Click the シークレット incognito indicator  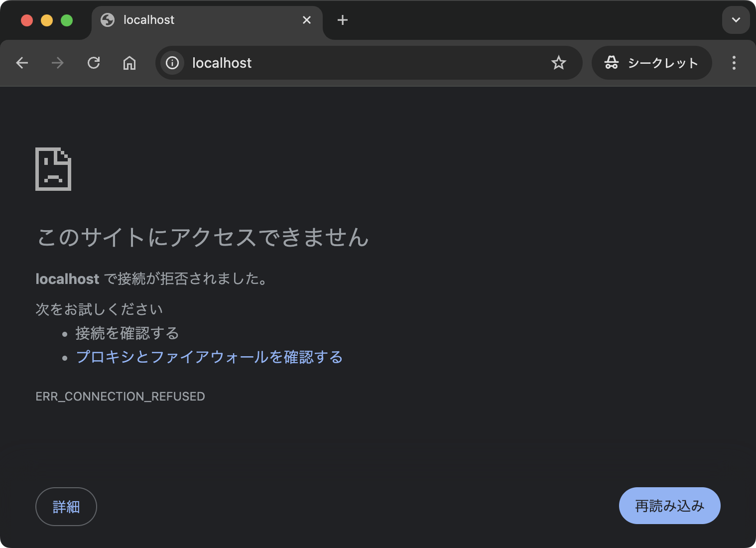coord(651,63)
